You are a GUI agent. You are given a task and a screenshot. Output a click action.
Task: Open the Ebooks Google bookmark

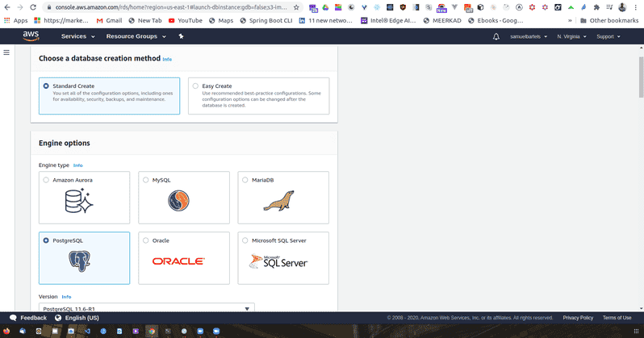click(x=496, y=20)
